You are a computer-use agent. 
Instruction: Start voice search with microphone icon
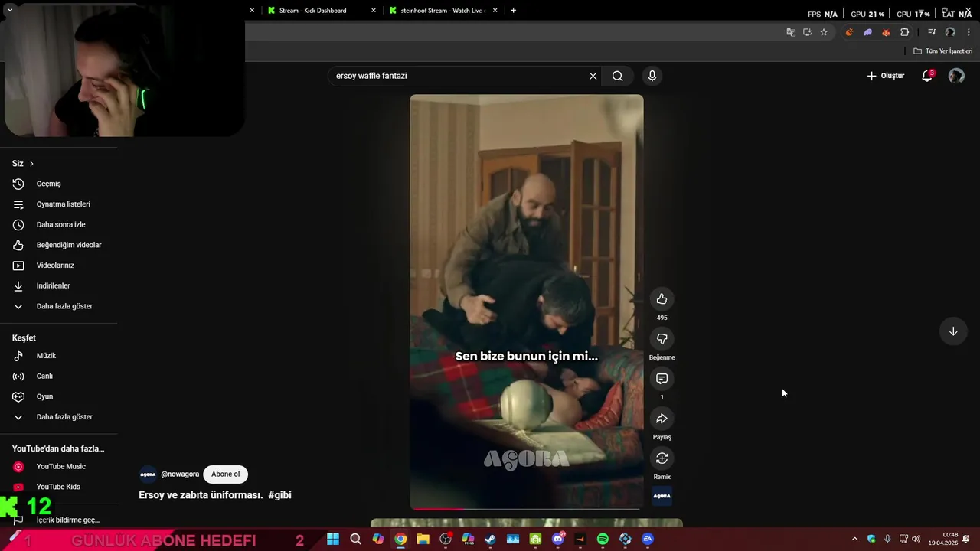click(x=652, y=76)
